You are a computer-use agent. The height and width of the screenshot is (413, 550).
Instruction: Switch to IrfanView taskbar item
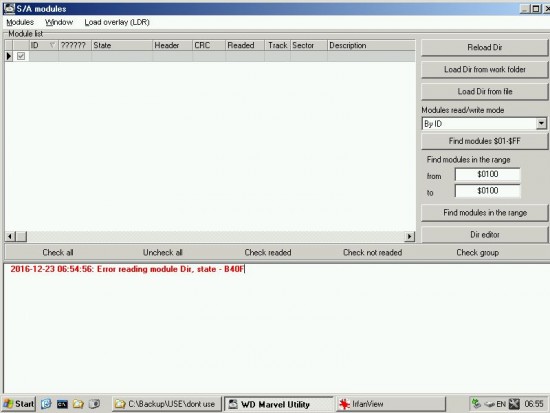tap(390, 404)
